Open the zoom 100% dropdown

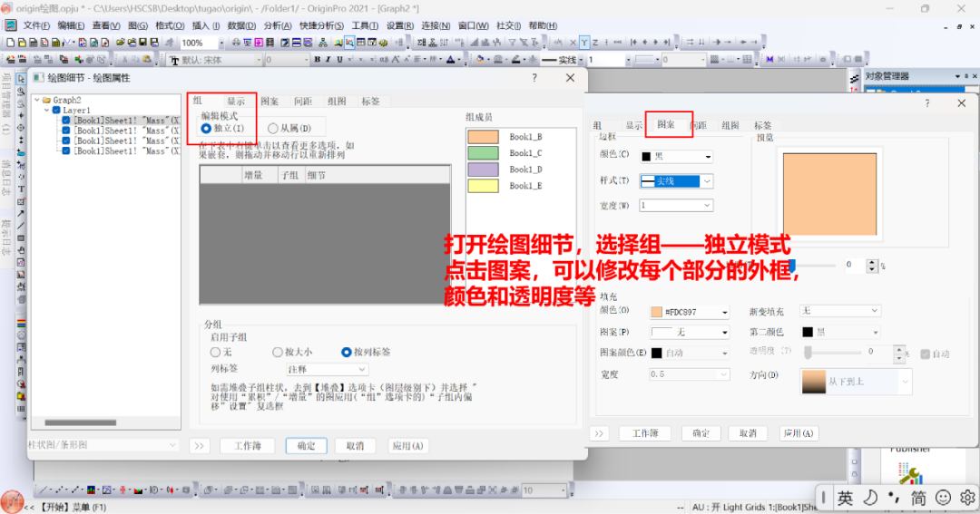[221, 43]
